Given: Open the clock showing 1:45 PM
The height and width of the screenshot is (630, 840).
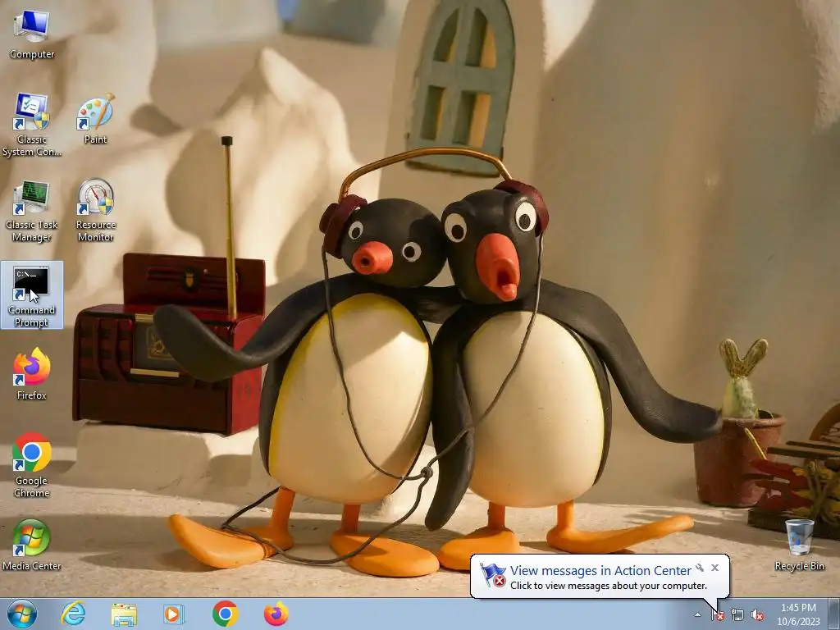Looking at the screenshot, I should click(798, 614).
